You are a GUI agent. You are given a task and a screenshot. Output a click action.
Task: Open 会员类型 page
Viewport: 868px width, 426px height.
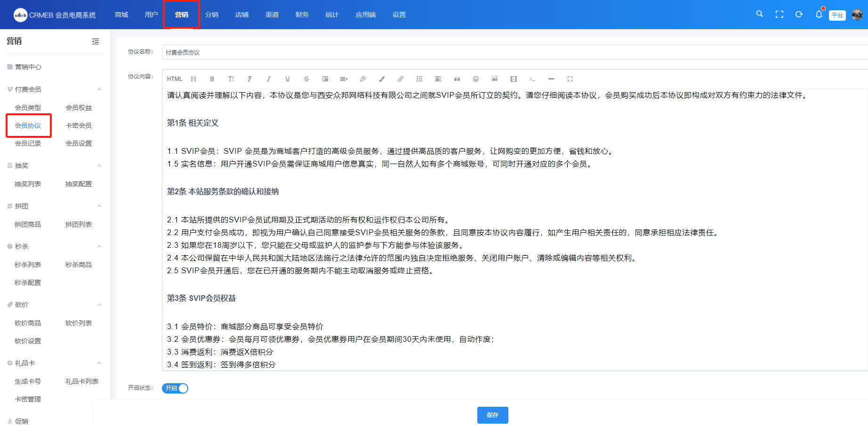click(28, 108)
